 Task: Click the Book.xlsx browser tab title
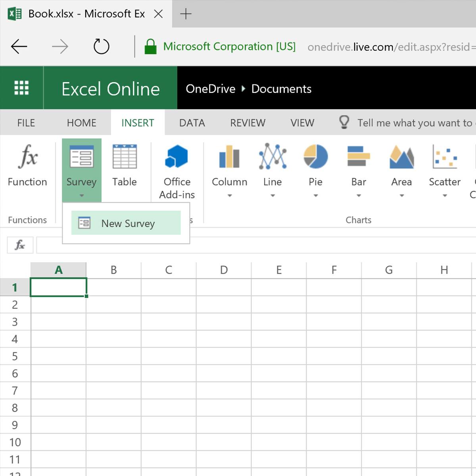(x=86, y=14)
